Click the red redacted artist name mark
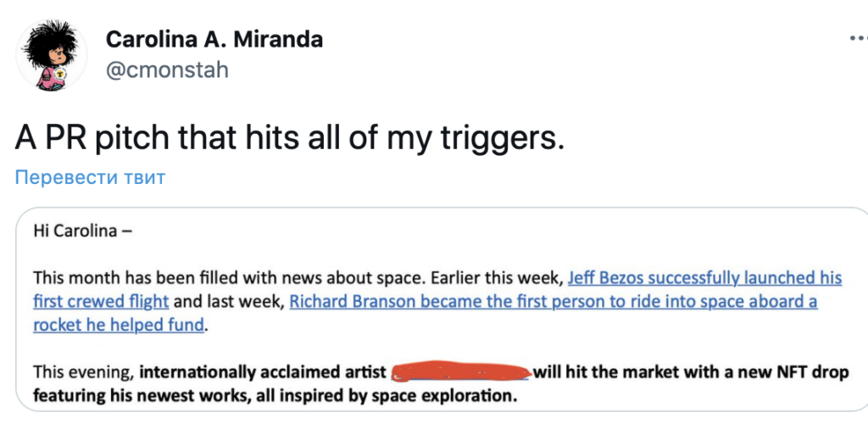 pos(462,372)
